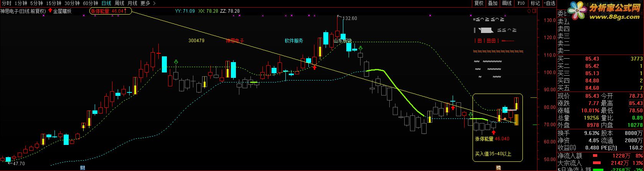Click the 买五 bid price 84.60
This screenshot has width=644, height=171.
click(592, 88)
